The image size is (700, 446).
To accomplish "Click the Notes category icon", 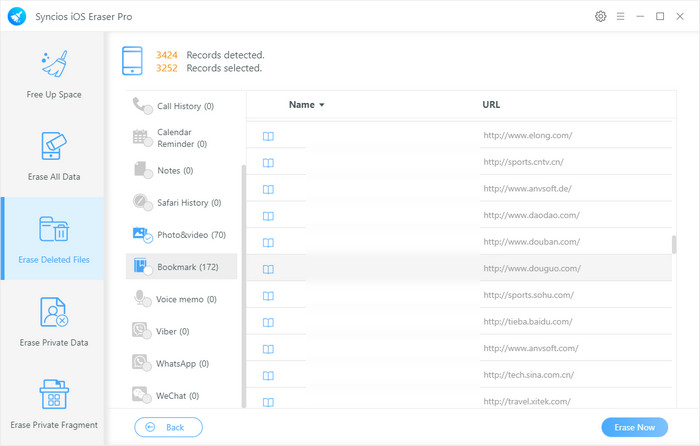I will click(x=143, y=170).
